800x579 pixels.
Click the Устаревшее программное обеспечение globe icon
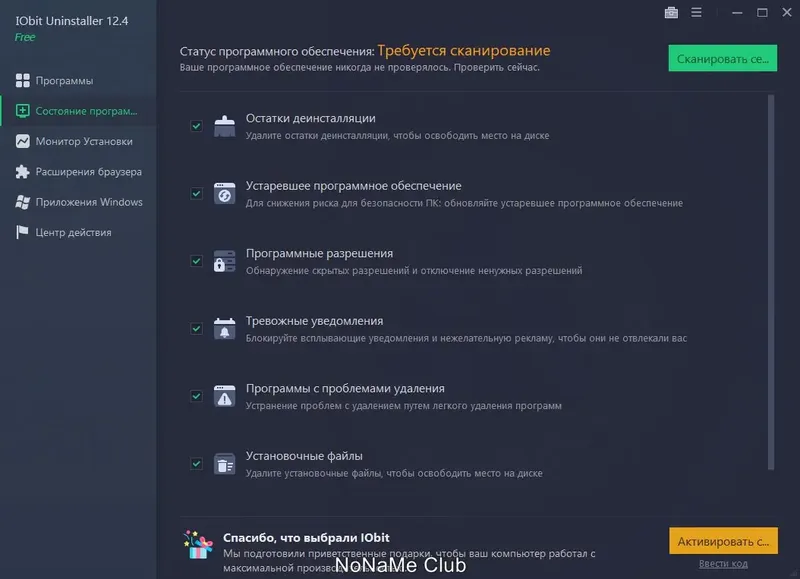point(224,194)
